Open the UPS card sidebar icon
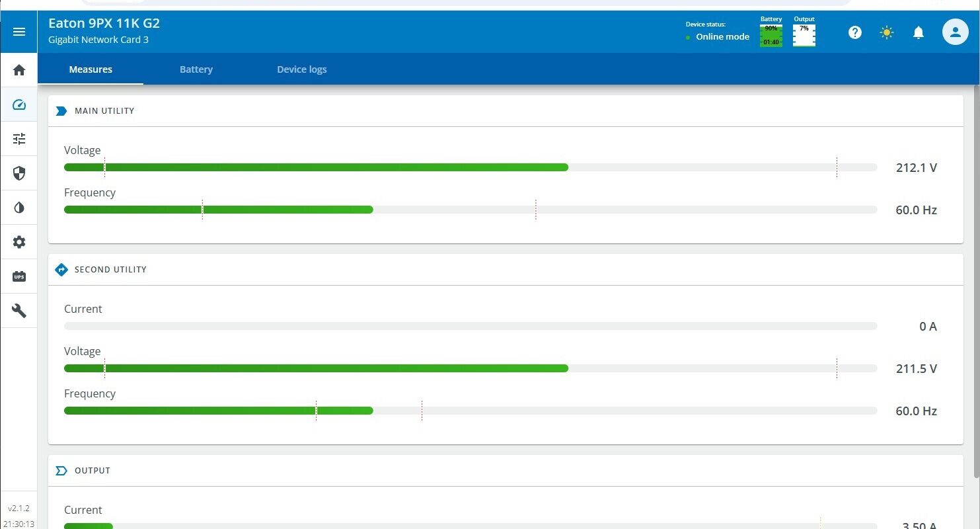 click(19, 276)
